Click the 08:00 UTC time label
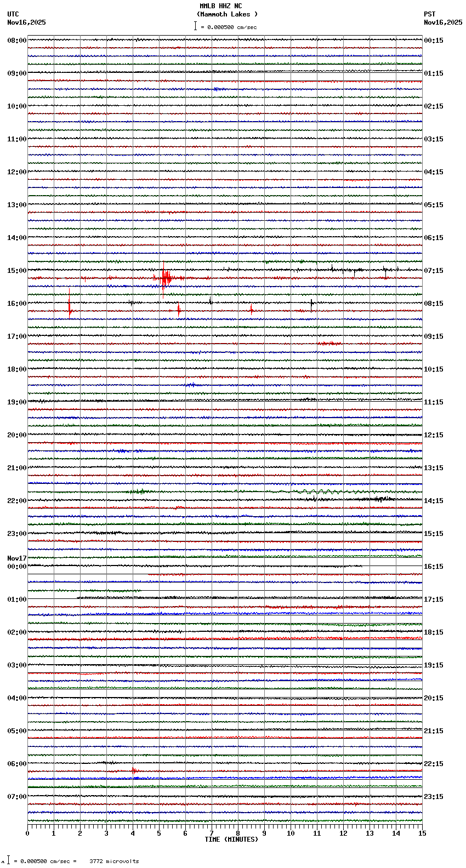This screenshot has width=466, height=868. pos(17,41)
